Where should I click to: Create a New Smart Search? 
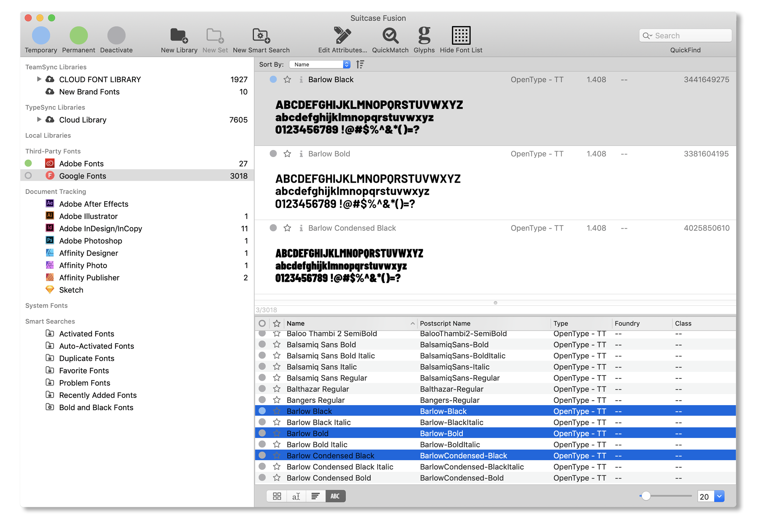(261, 35)
